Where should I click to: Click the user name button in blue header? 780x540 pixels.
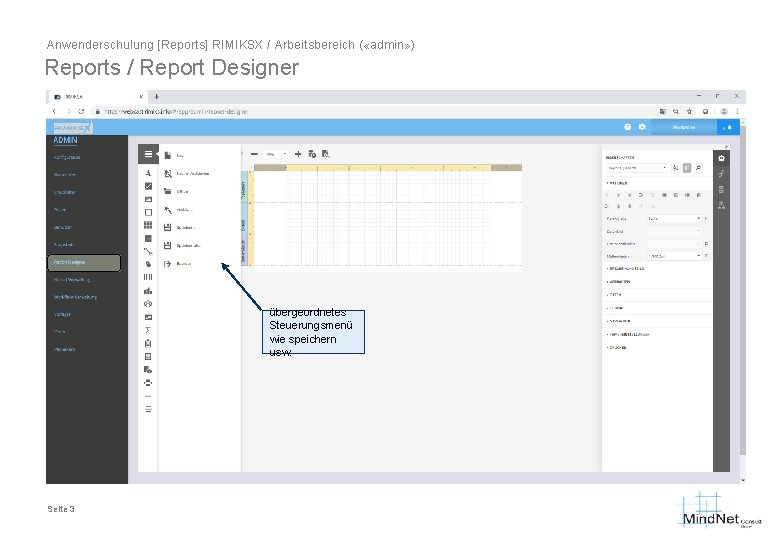[x=683, y=127]
